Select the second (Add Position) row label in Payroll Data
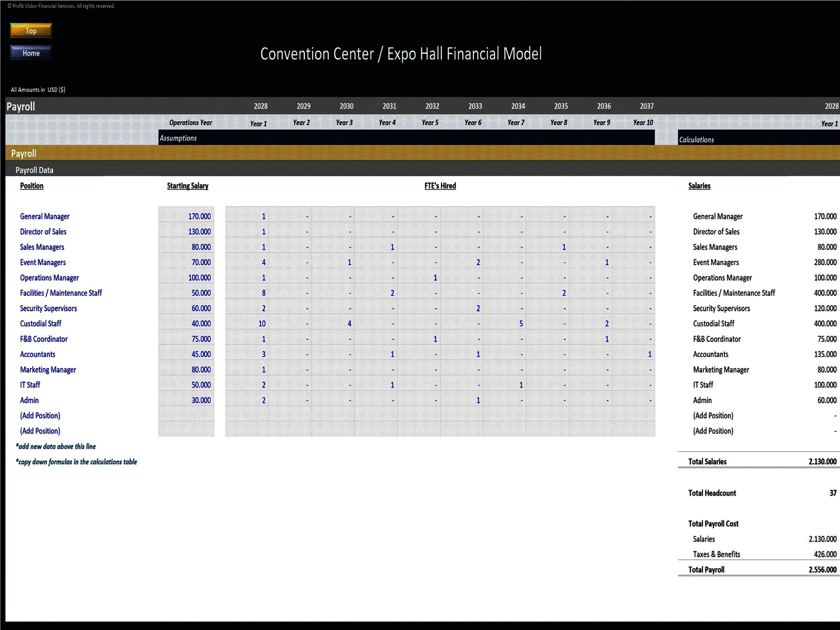 [x=40, y=430]
